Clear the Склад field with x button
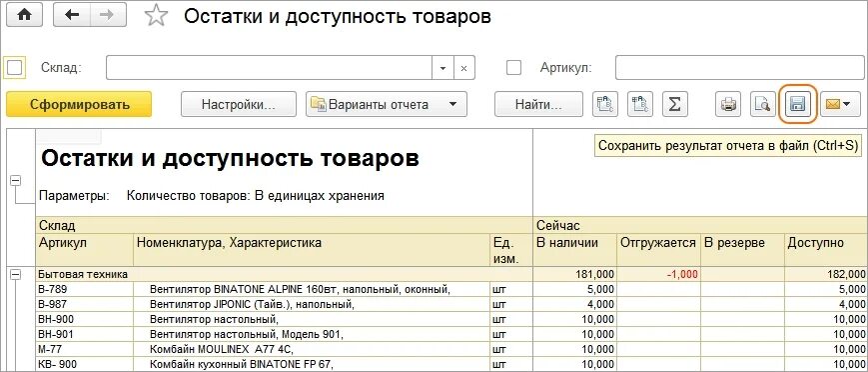The height and width of the screenshot is (372, 868). click(x=463, y=68)
